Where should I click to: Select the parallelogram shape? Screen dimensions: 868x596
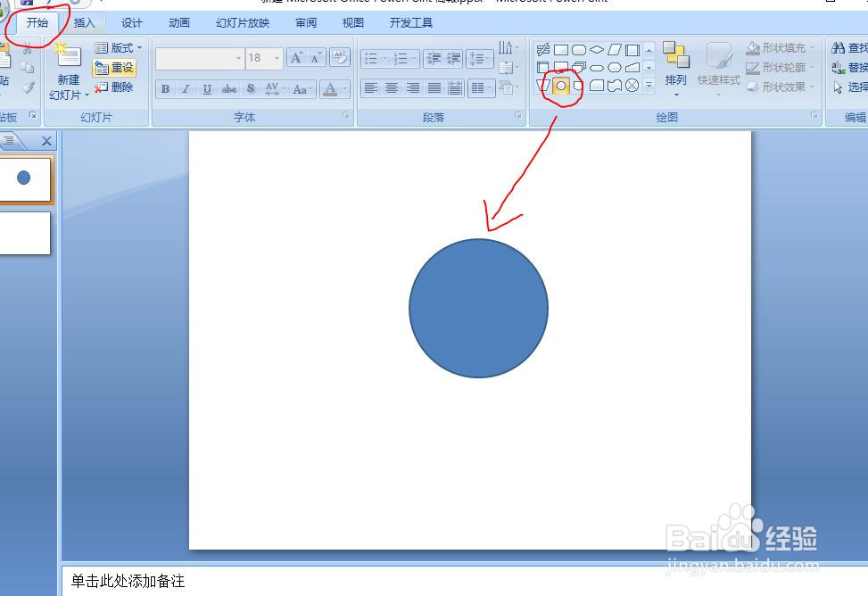tap(615, 50)
